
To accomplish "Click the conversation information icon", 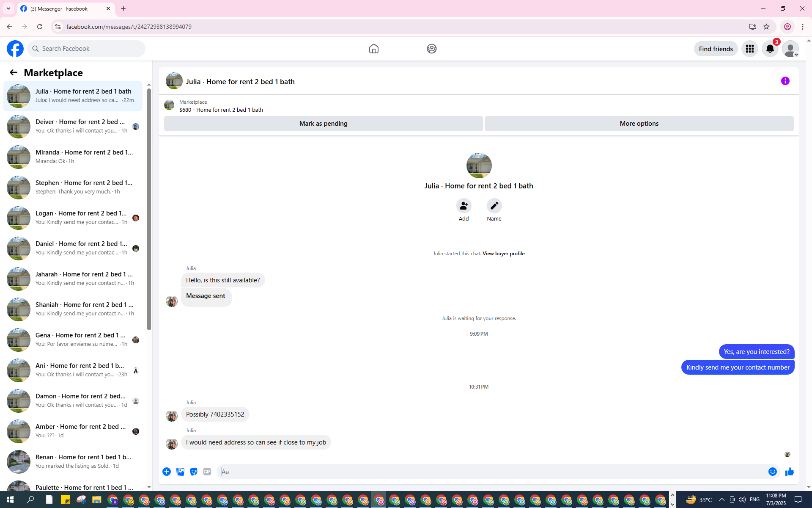I will click(785, 81).
